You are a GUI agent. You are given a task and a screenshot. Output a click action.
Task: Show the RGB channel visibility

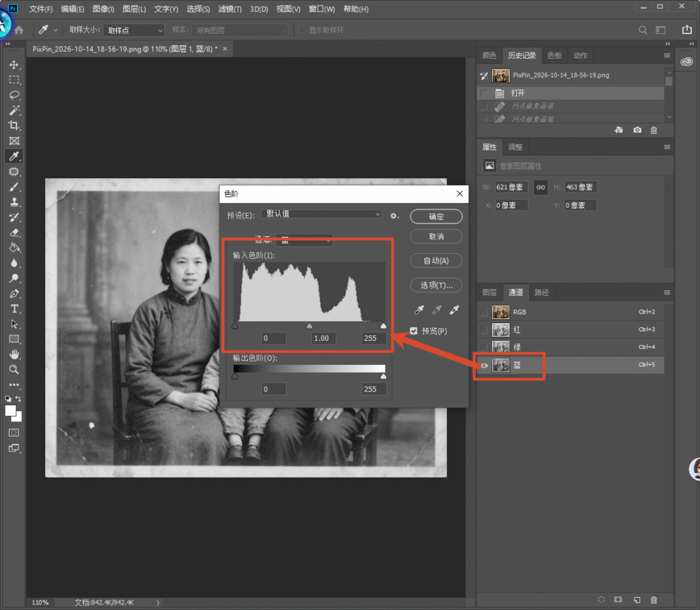484,312
